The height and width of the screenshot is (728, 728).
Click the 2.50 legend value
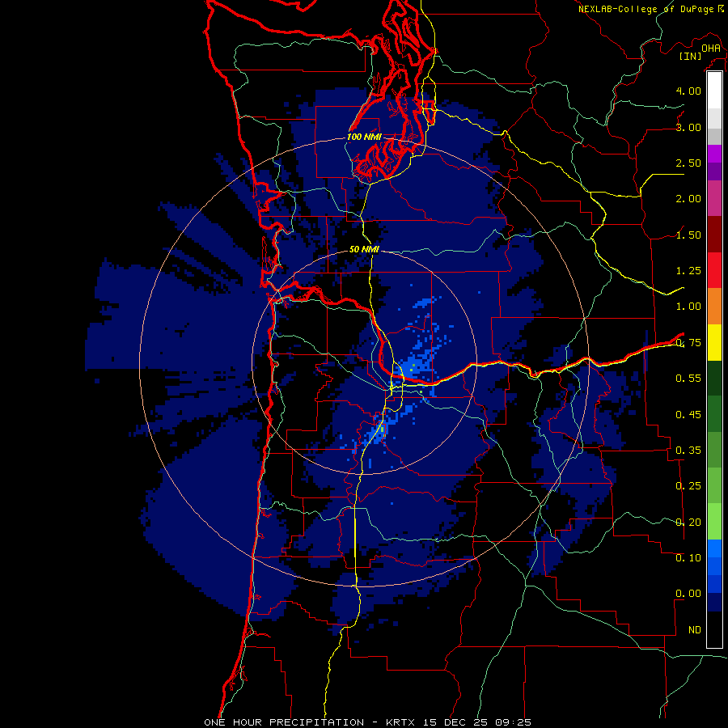click(x=688, y=163)
